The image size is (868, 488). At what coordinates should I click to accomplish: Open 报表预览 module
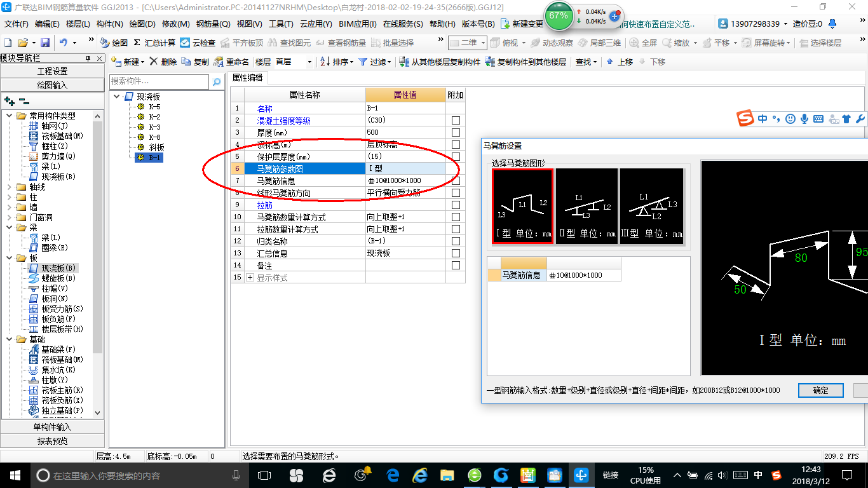pyautogui.click(x=52, y=440)
